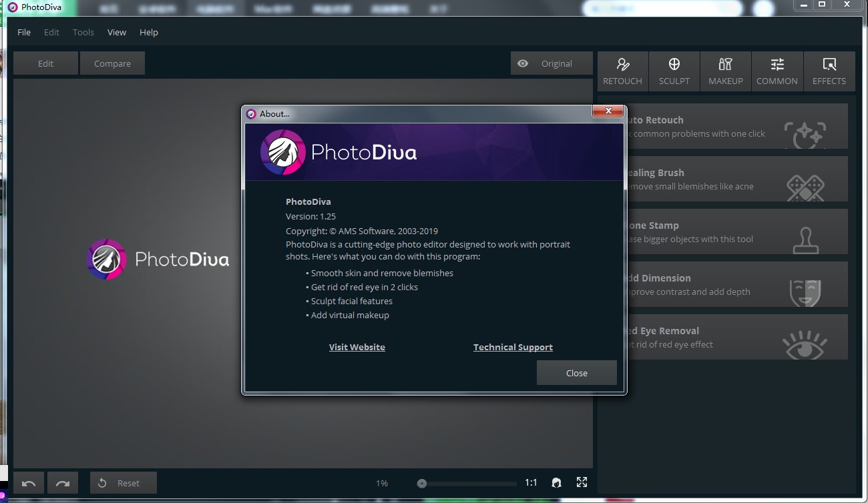Click the redo arrow button

pos(62,483)
